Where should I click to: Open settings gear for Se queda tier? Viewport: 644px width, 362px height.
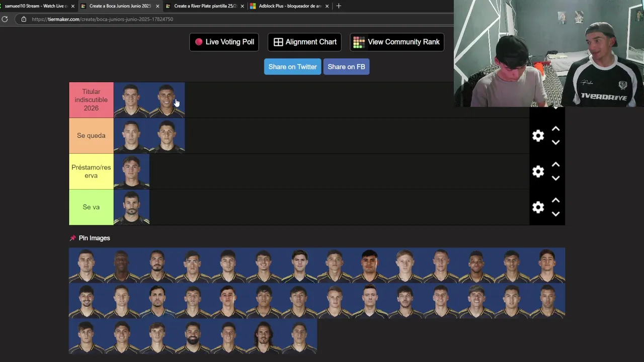pyautogui.click(x=538, y=136)
